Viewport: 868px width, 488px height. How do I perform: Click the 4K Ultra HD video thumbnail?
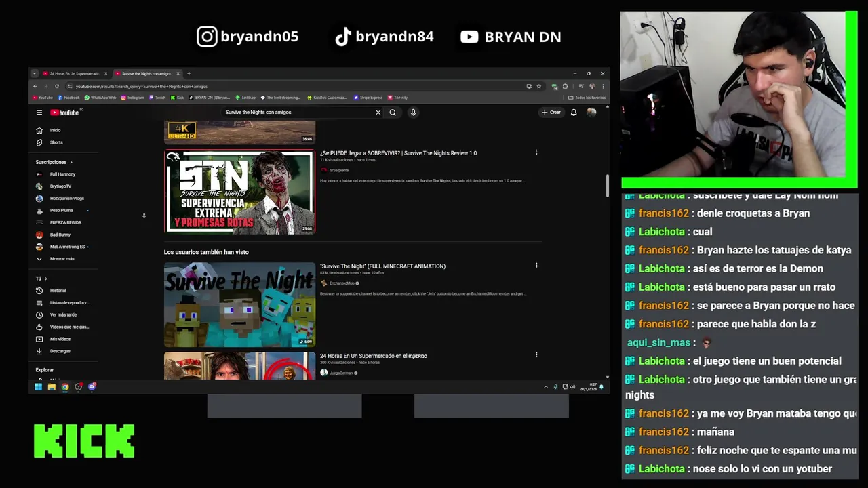tap(239, 132)
